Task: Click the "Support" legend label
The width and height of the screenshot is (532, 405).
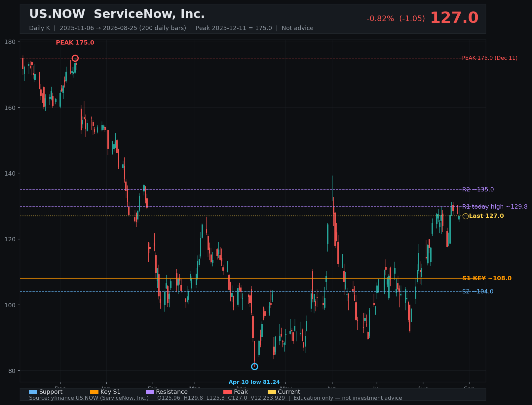Action: click(51, 392)
